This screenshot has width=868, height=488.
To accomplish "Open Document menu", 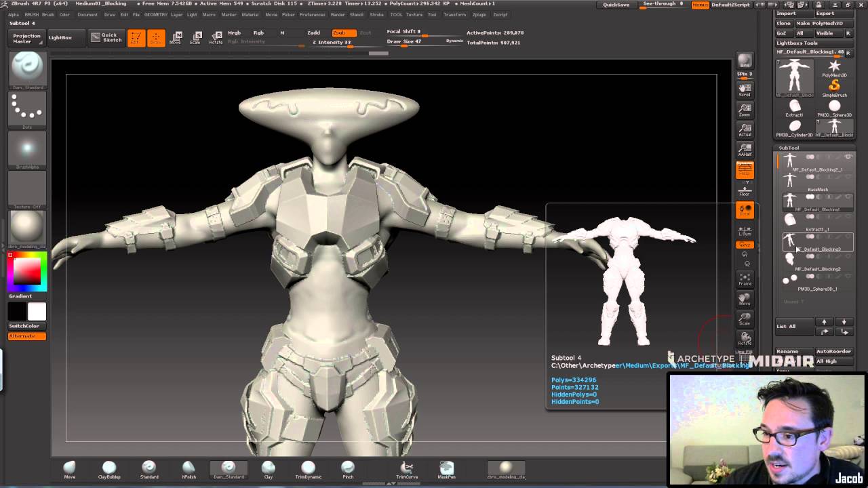I will pos(87,14).
